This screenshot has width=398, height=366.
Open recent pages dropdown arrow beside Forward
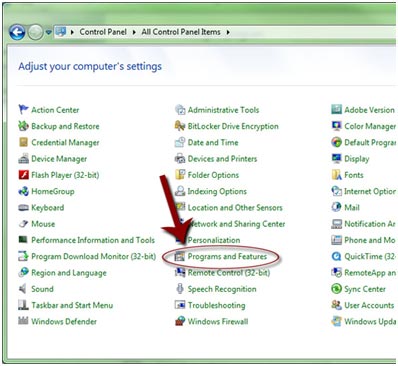pos(49,32)
